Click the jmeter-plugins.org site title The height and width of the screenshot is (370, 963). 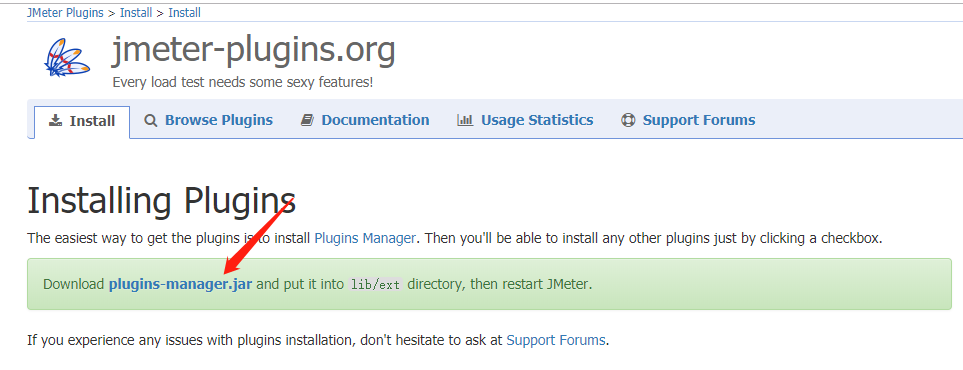coord(254,50)
